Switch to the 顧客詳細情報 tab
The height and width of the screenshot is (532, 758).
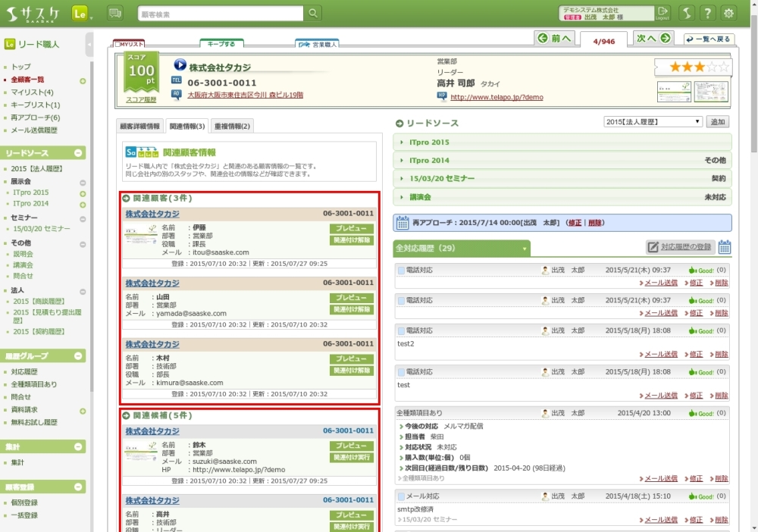coord(140,126)
